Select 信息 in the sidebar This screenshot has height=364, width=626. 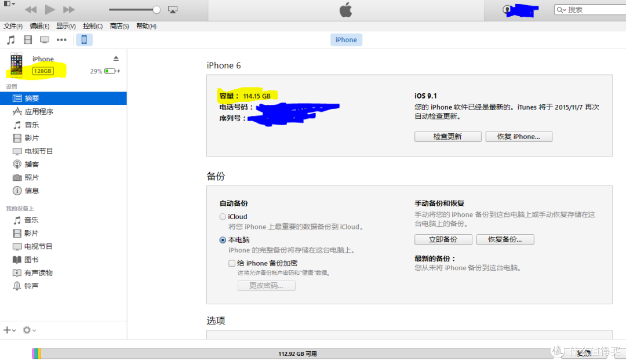(64, 190)
